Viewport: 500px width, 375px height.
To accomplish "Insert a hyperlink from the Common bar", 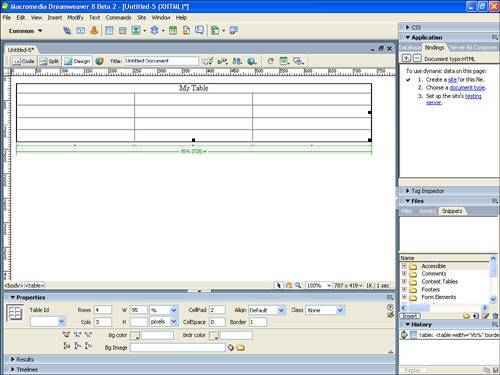I will pyautogui.click(x=67, y=31).
